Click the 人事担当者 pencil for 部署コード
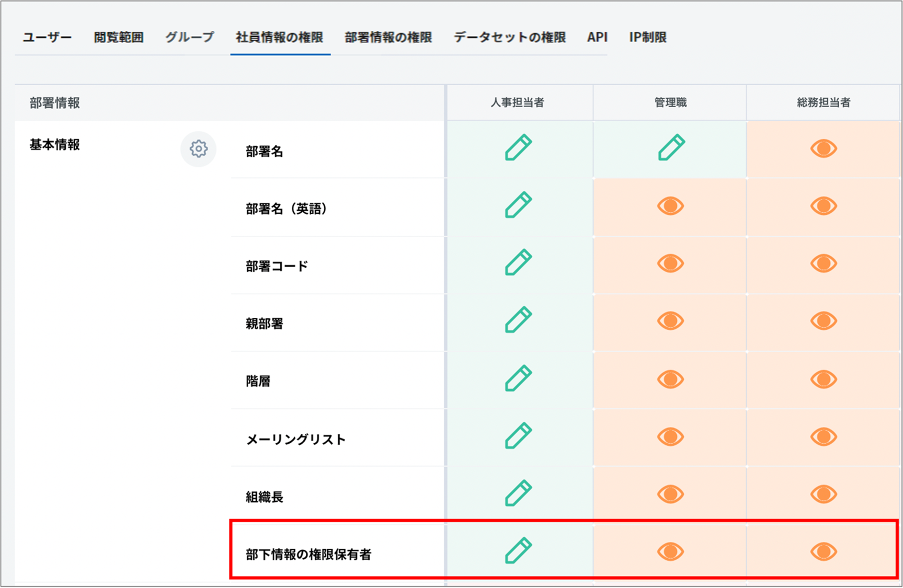 point(518,262)
